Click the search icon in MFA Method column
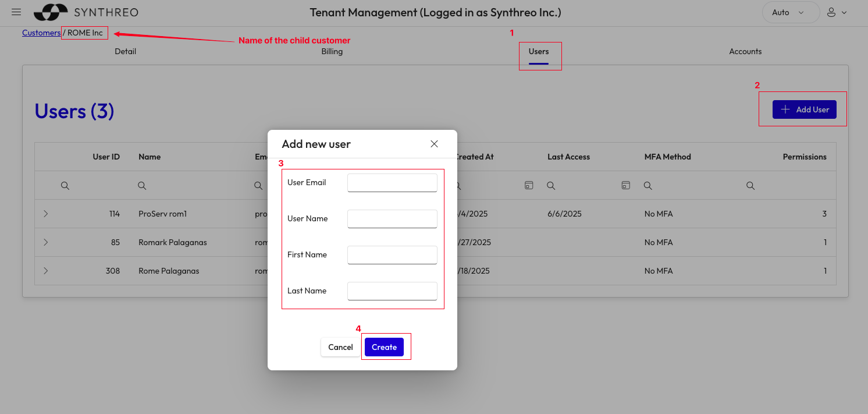Screen dimensions: 868x414 [x=648, y=185]
